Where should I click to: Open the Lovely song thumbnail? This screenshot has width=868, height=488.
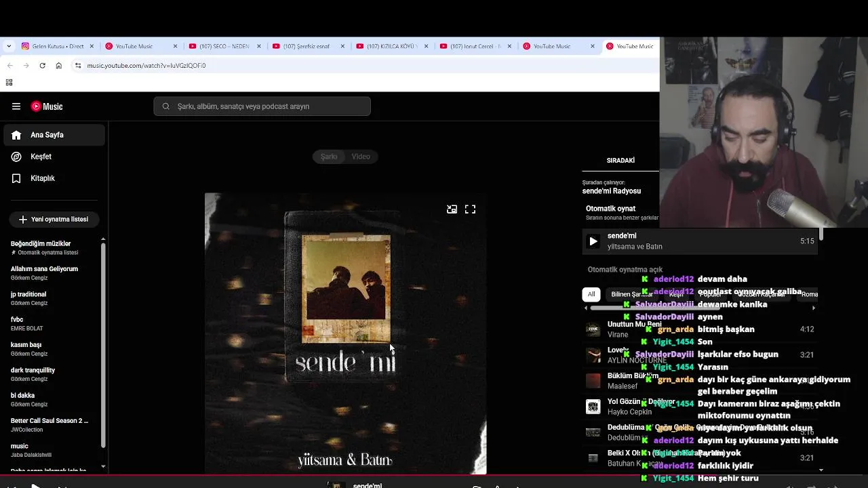click(593, 355)
